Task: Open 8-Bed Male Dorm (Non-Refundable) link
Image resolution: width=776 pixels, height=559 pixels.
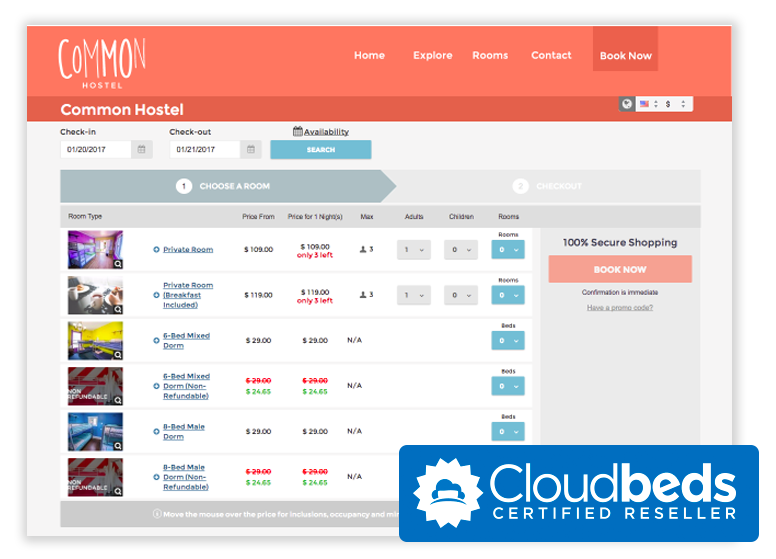Action: (186, 477)
